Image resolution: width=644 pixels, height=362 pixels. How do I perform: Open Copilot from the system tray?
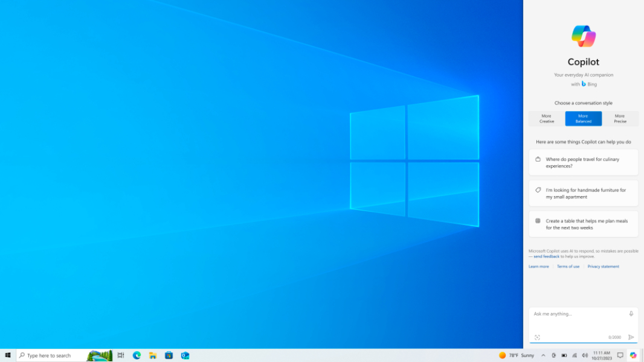pos(633,355)
